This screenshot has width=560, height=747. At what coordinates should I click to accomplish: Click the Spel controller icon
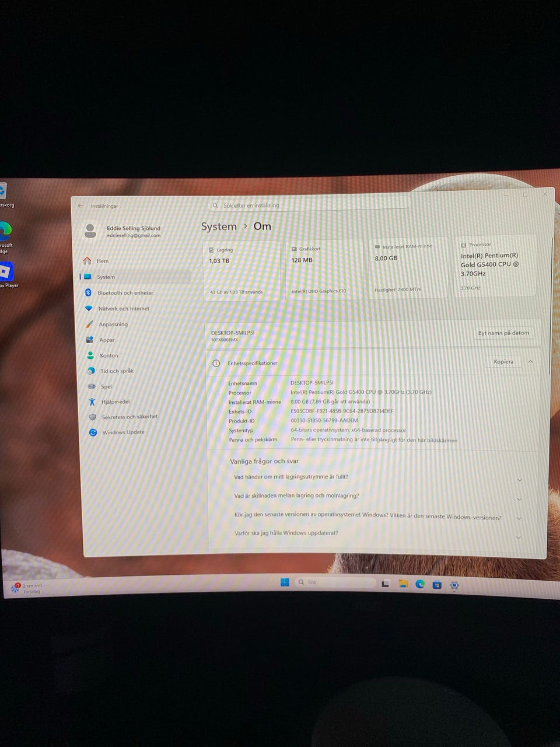tap(92, 386)
